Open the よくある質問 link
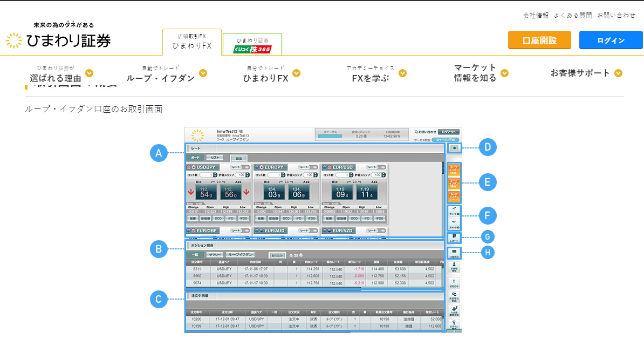This screenshot has height=339, width=644. tap(573, 15)
